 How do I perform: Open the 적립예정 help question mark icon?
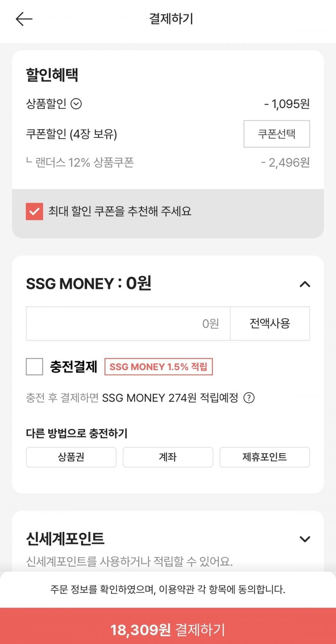(x=249, y=398)
